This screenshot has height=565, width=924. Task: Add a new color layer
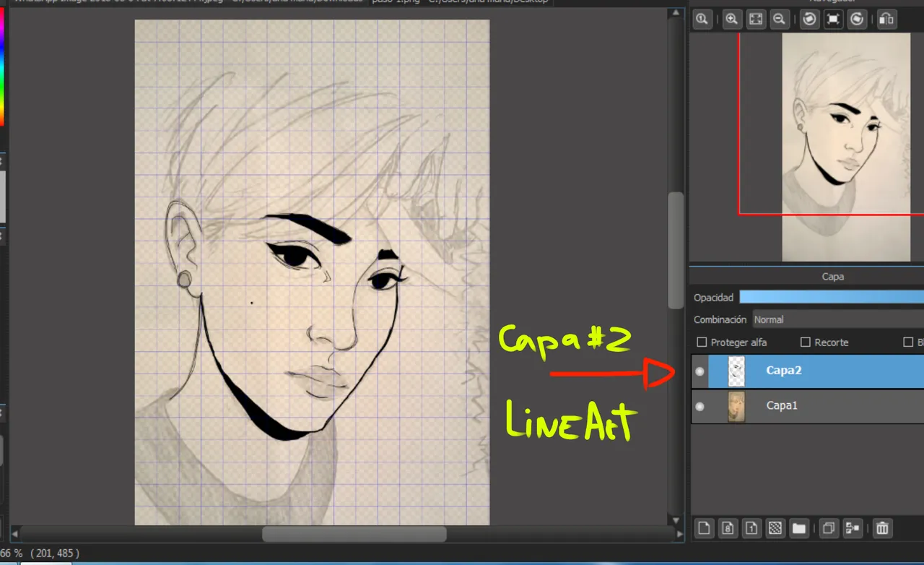click(704, 528)
